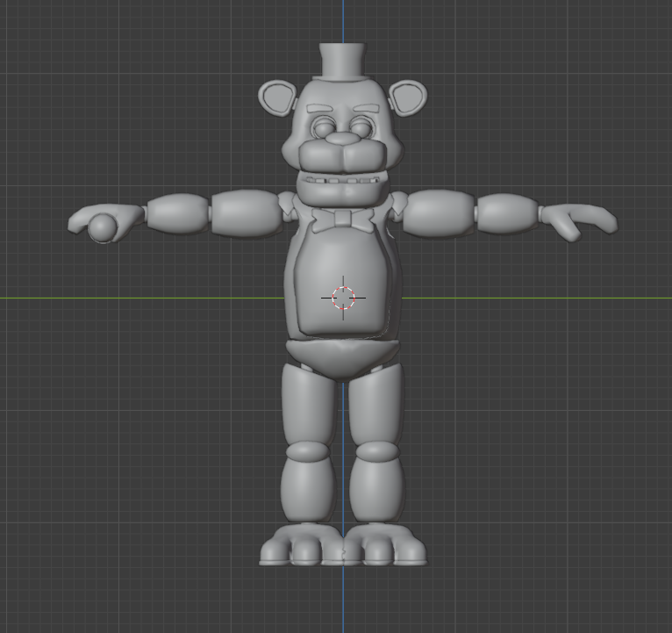The image size is (672, 633).
Task: Select the open hand without microphone
Action: tap(579, 221)
